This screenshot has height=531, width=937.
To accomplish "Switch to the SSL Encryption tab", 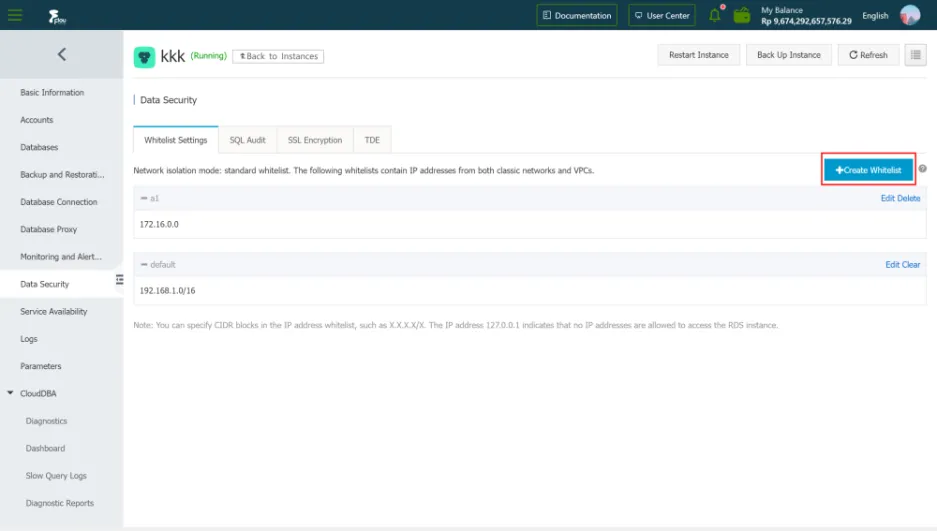I will tap(315, 140).
